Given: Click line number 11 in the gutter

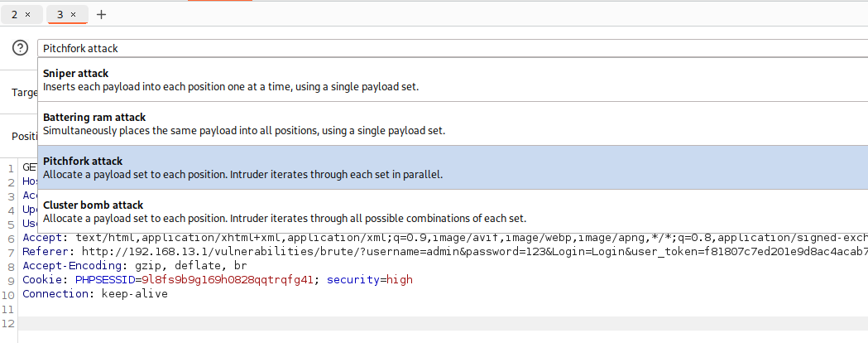Looking at the screenshot, I should click(x=9, y=308).
